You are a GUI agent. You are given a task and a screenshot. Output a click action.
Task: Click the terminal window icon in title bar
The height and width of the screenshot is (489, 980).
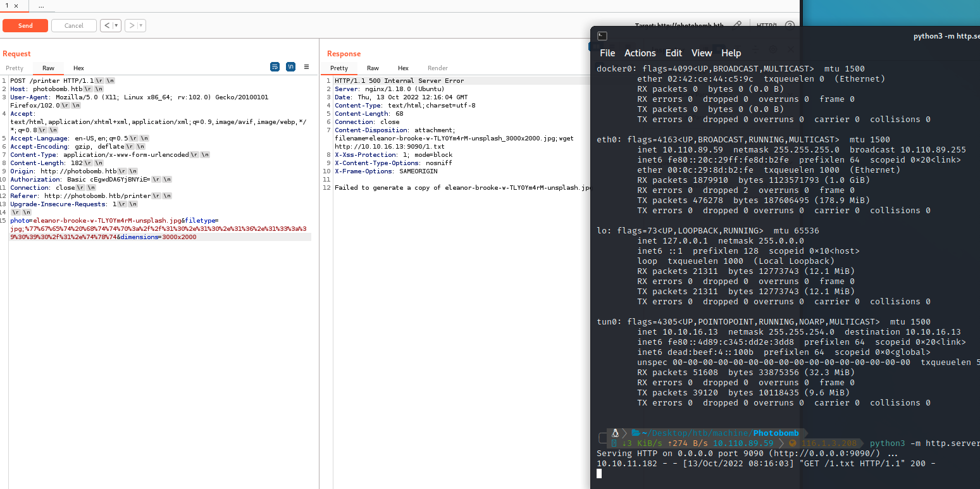[602, 36]
